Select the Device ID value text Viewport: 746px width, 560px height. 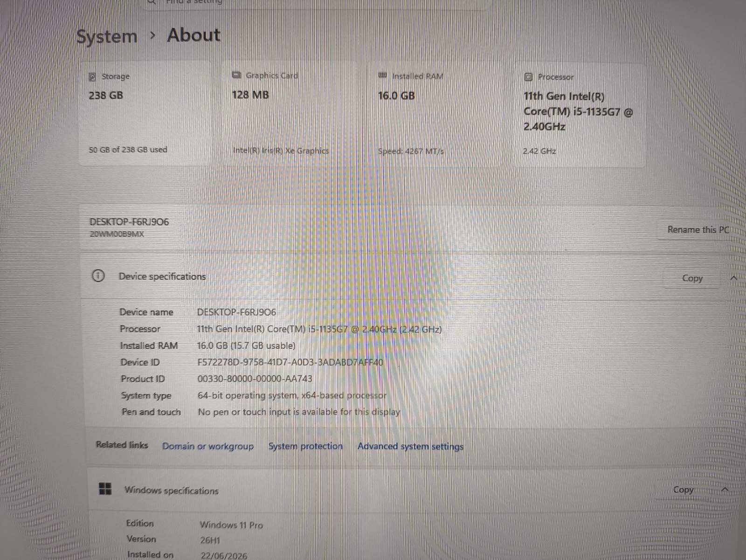click(290, 362)
